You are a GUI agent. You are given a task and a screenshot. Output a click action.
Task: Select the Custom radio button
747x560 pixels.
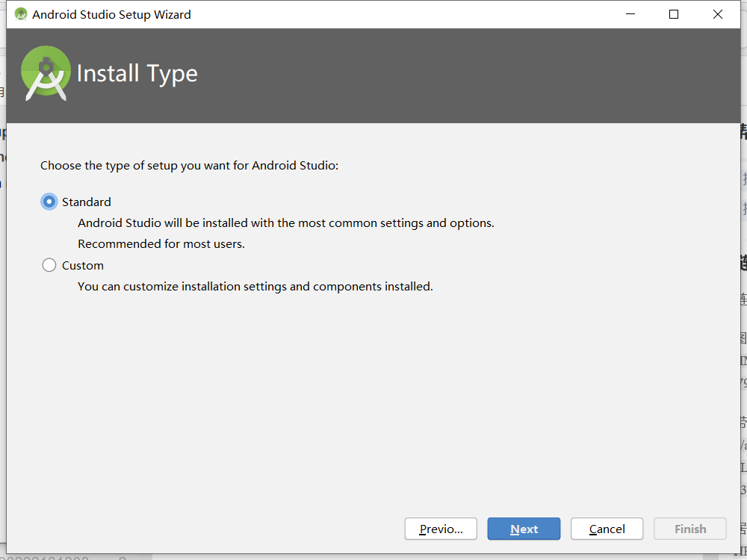[x=49, y=265]
